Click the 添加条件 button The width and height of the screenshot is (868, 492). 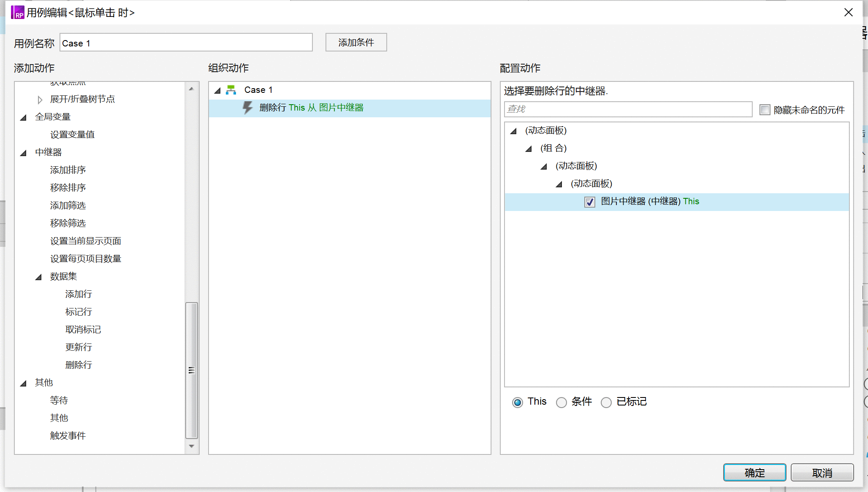[x=355, y=42]
